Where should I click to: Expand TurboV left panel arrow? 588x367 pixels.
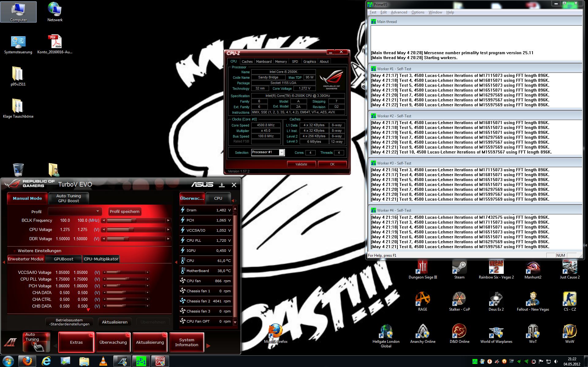click(x=4, y=262)
